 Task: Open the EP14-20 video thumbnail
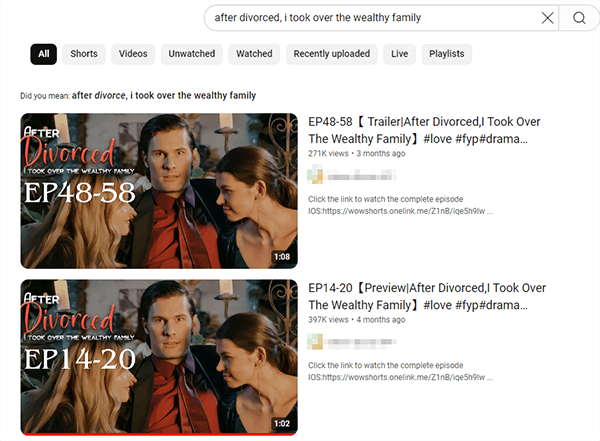159,357
